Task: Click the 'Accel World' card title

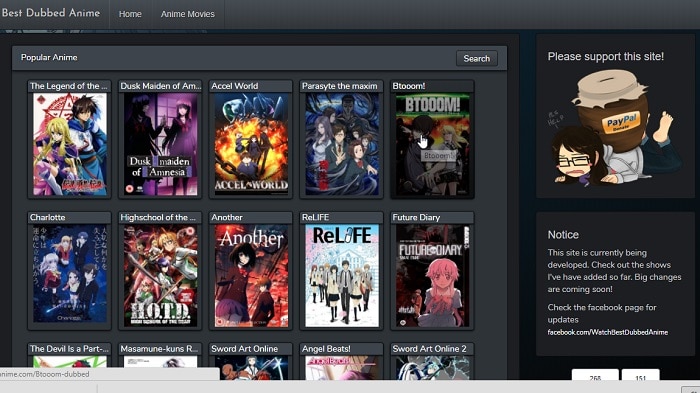Action: click(x=234, y=86)
